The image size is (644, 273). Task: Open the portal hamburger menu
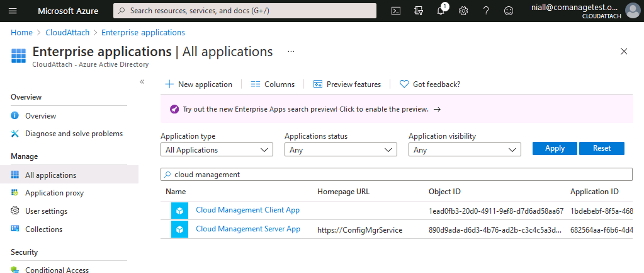[x=13, y=11]
